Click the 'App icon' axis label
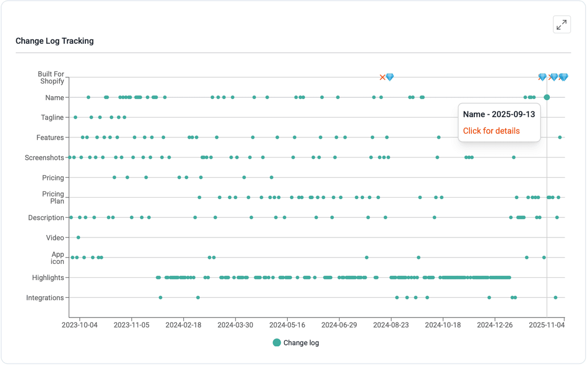The width and height of the screenshot is (588, 366). [x=58, y=258]
